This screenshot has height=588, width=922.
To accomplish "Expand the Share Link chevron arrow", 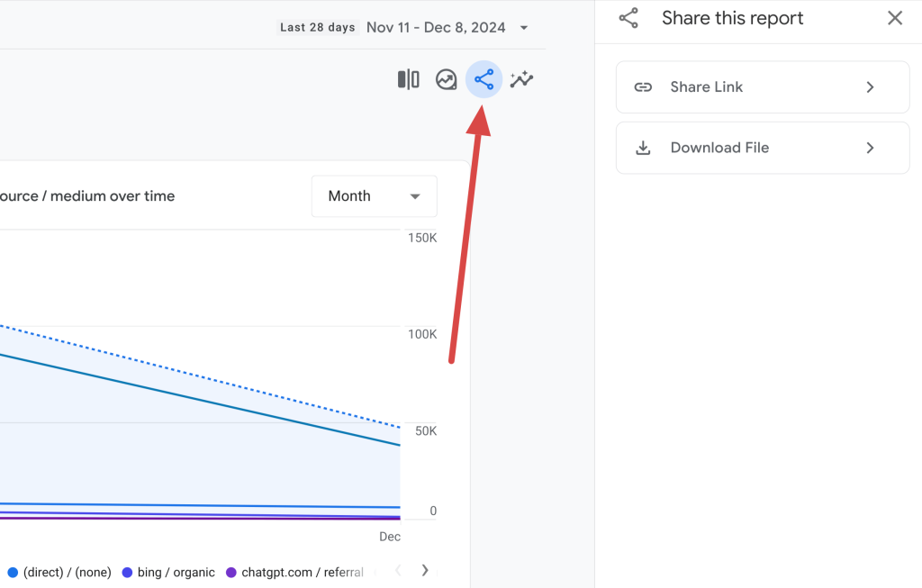I will (x=871, y=87).
